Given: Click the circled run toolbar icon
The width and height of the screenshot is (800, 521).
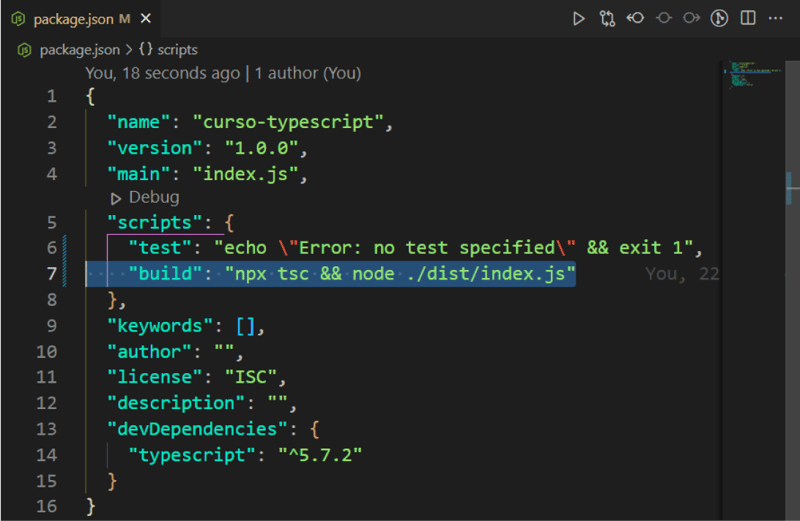Looking at the screenshot, I should click(x=719, y=18).
